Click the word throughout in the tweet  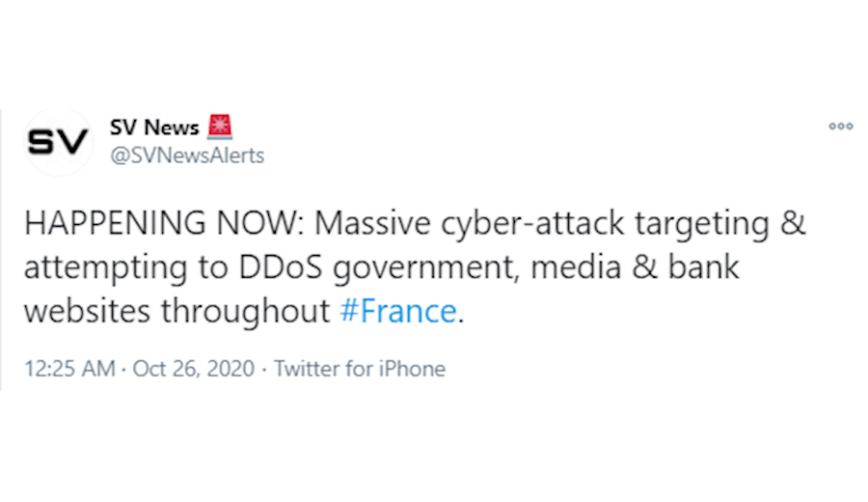(246, 311)
